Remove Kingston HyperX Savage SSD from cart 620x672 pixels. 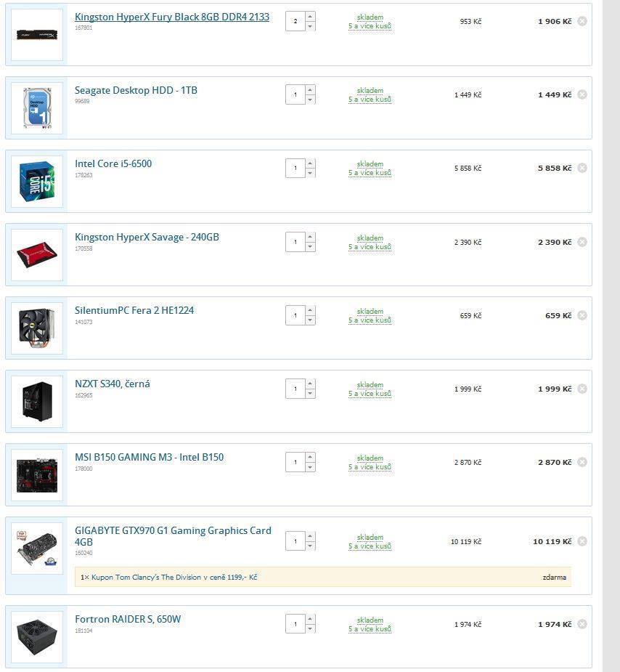pyautogui.click(x=582, y=242)
